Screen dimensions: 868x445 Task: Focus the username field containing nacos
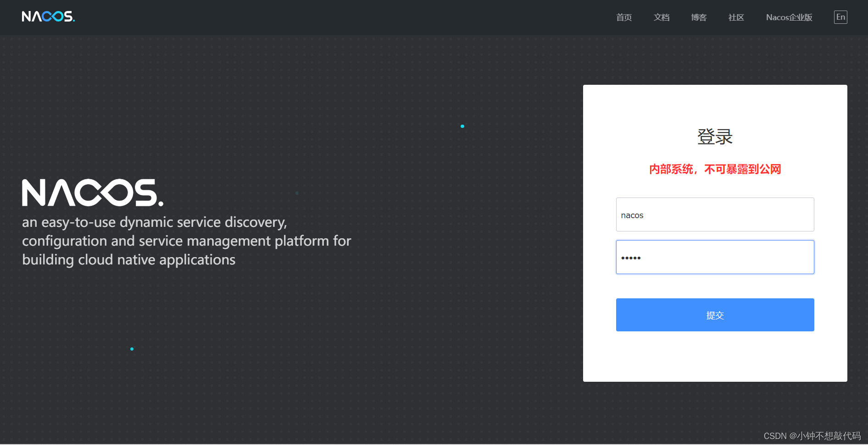(715, 214)
